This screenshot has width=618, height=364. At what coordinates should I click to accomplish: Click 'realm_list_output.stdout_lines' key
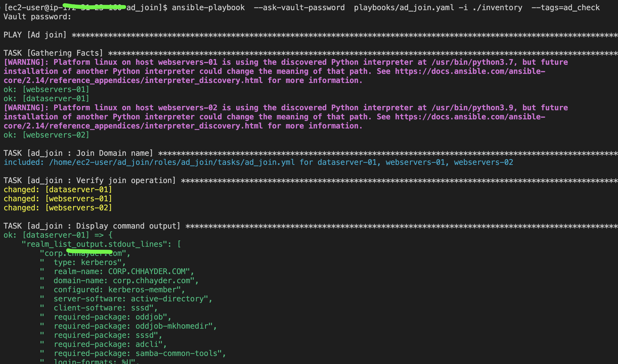click(95, 244)
